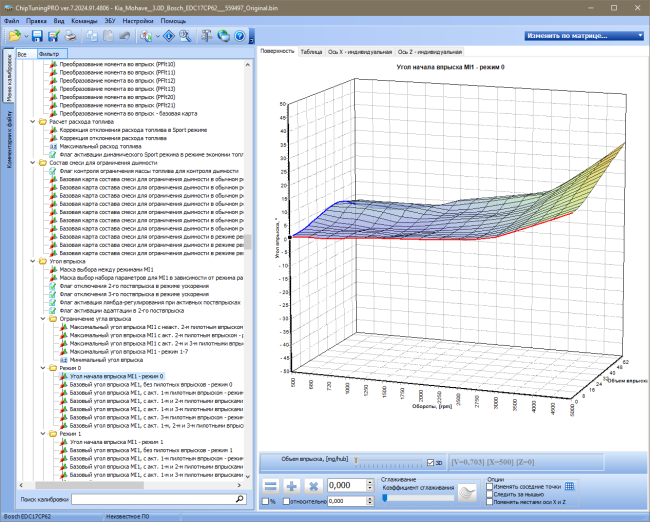Click the magnifier search toolbar icon
This screenshot has width=650, height=522.
(185, 36)
